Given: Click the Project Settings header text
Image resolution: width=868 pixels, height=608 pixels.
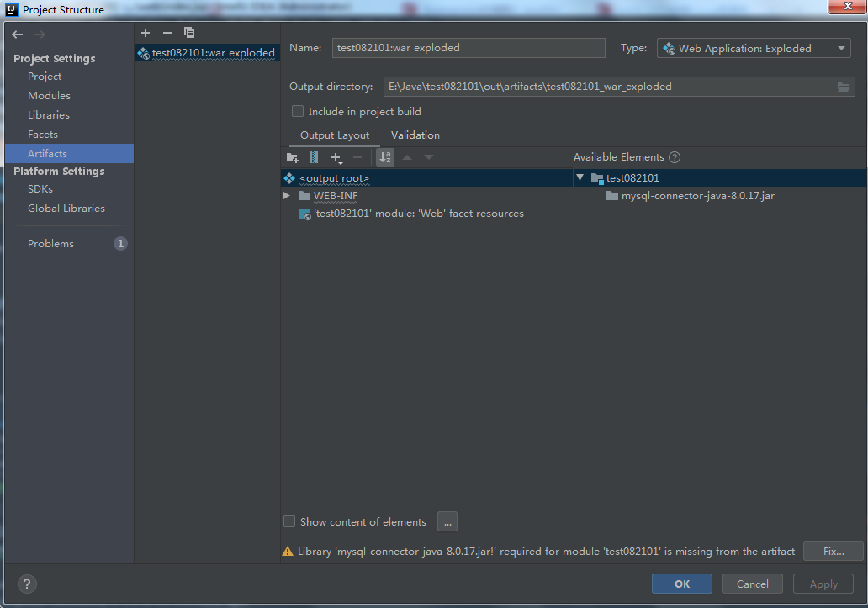Looking at the screenshot, I should pyautogui.click(x=54, y=59).
